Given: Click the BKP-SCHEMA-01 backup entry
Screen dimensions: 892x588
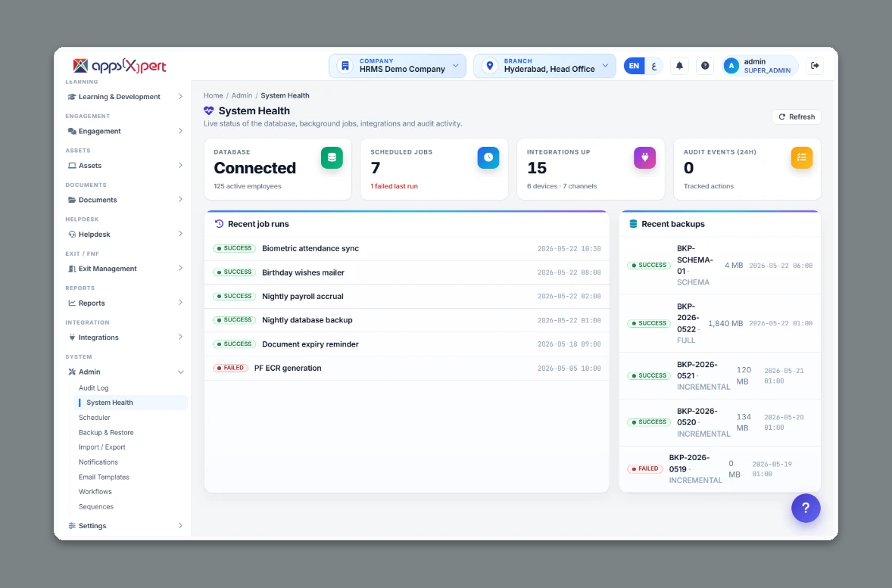Looking at the screenshot, I should [x=719, y=266].
